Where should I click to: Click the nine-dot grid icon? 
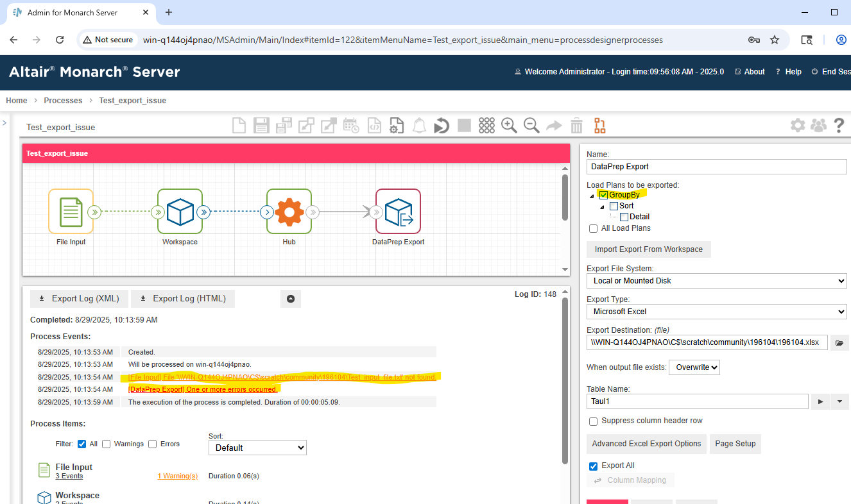point(486,126)
